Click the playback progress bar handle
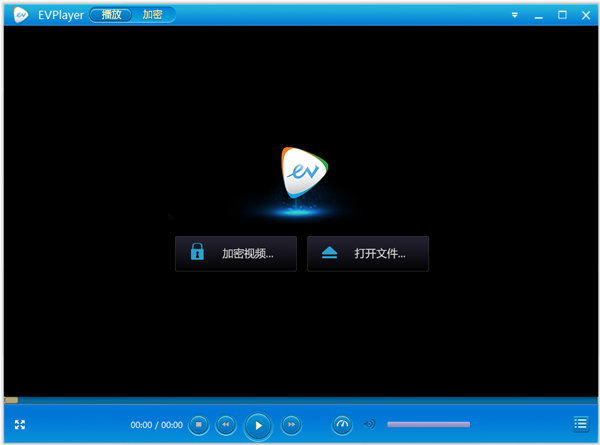600x445 pixels. [11, 400]
